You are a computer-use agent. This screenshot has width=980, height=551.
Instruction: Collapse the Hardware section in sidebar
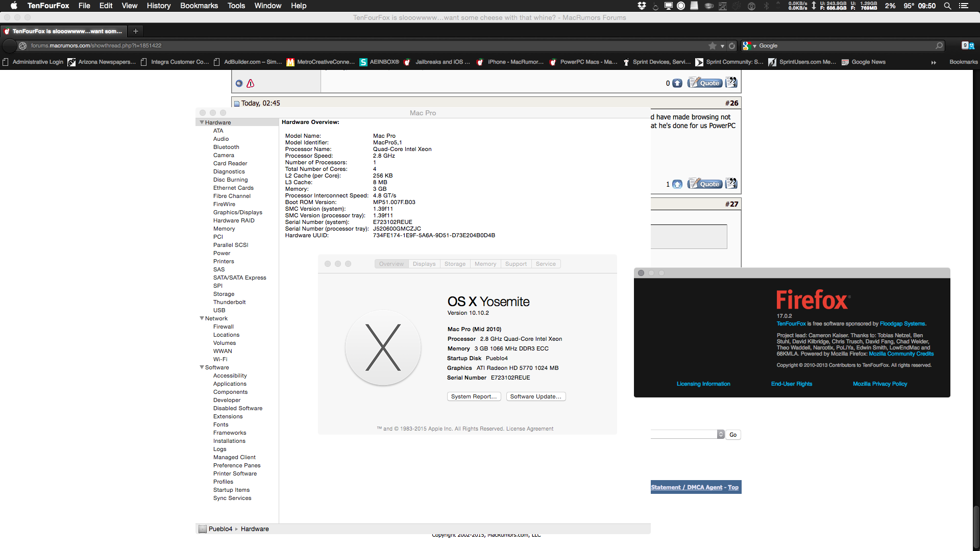click(202, 122)
